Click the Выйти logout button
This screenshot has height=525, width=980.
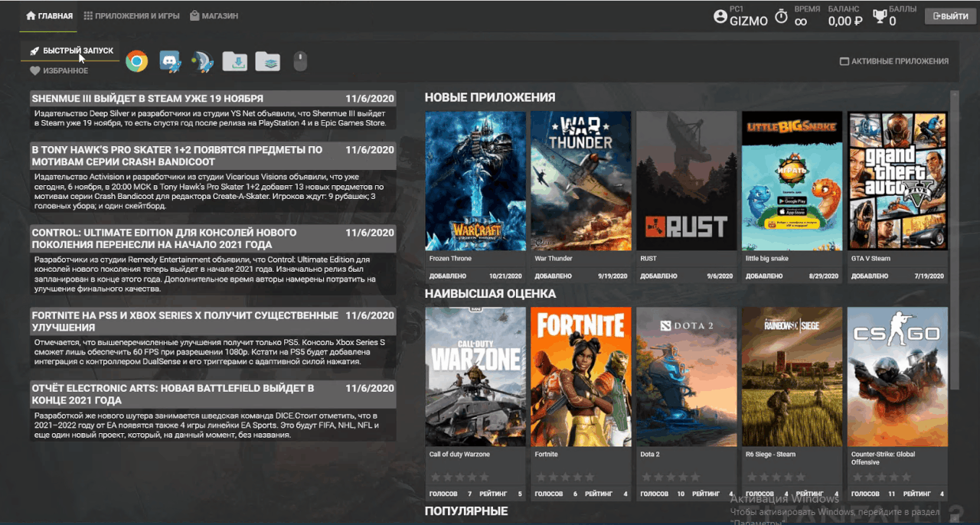click(950, 16)
